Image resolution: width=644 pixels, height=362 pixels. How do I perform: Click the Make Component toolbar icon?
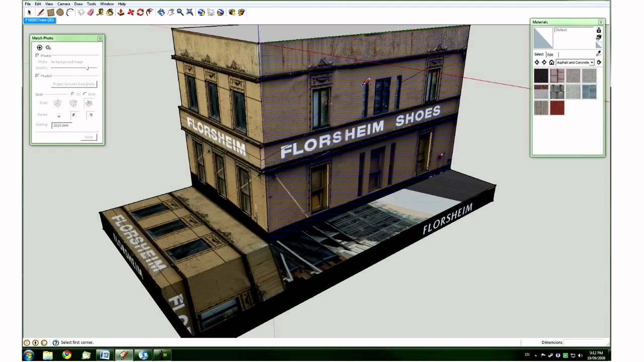point(81,12)
